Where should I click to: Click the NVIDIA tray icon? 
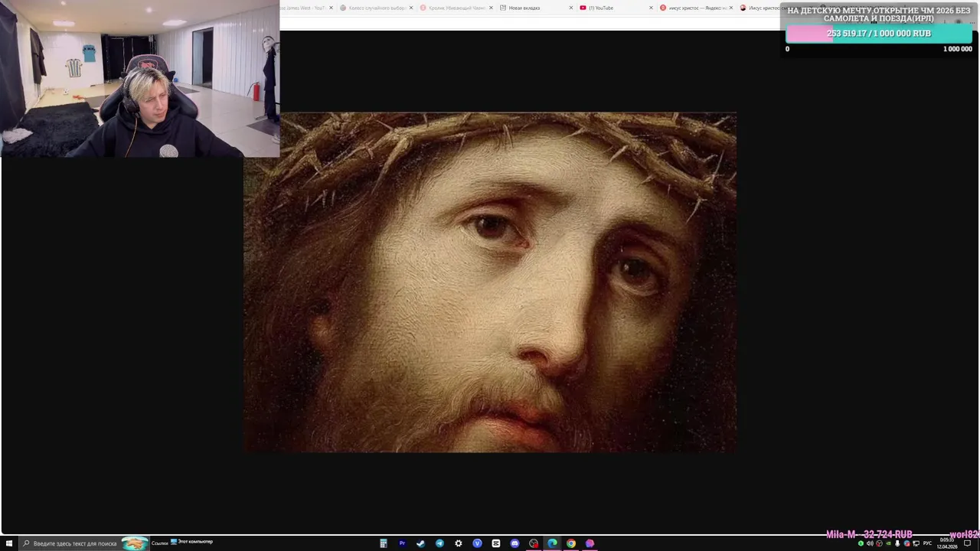(888, 543)
